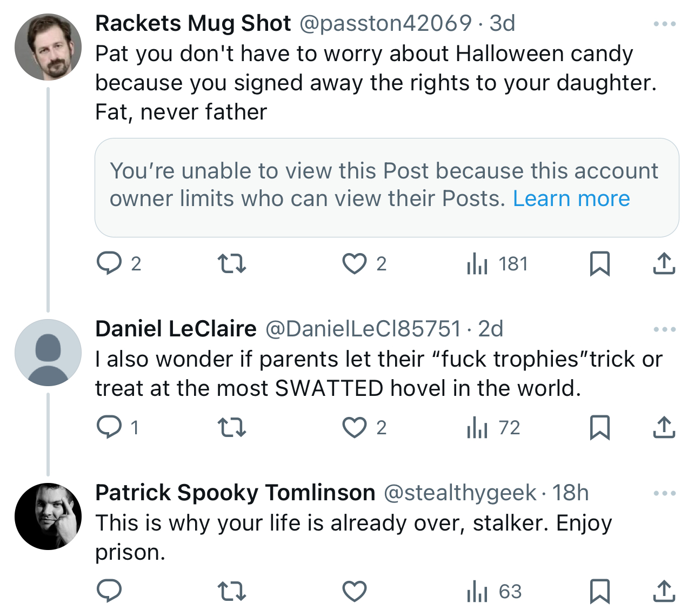Open more options for Rackets Mug Shot post

664,24
